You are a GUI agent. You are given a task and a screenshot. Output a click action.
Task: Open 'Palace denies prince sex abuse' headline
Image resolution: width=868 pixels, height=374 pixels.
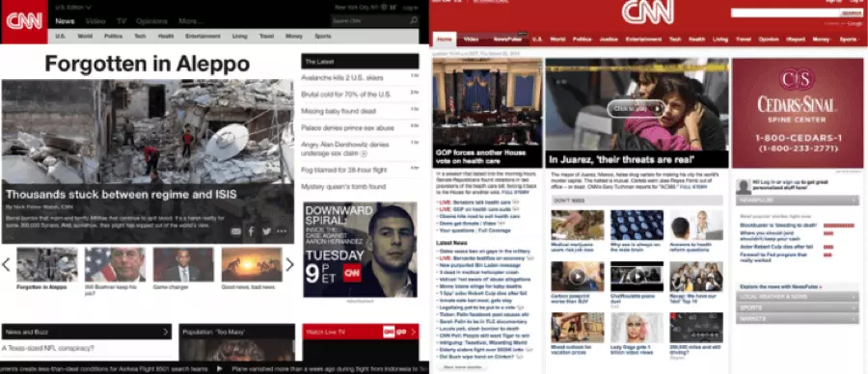[x=347, y=128]
